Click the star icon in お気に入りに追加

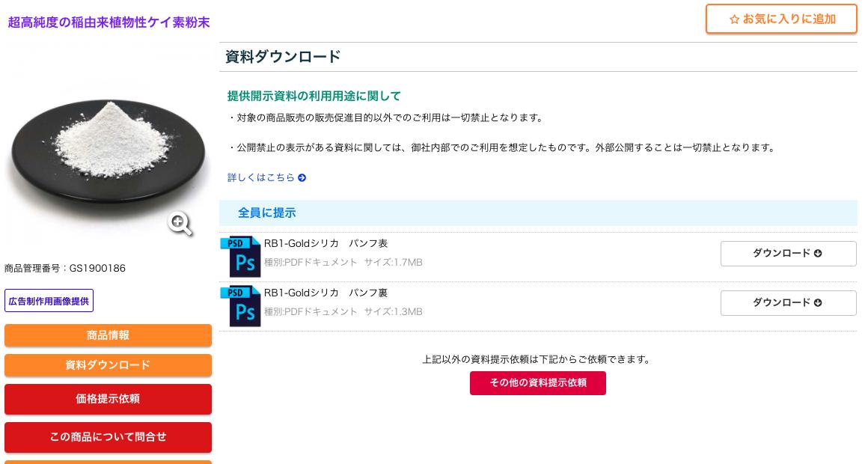coord(734,19)
